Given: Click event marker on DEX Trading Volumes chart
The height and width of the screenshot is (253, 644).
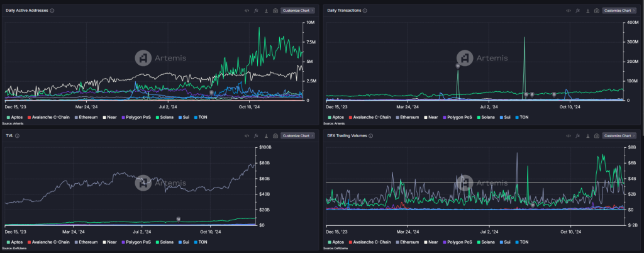Looking at the screenshot, I should click(533, 205).
